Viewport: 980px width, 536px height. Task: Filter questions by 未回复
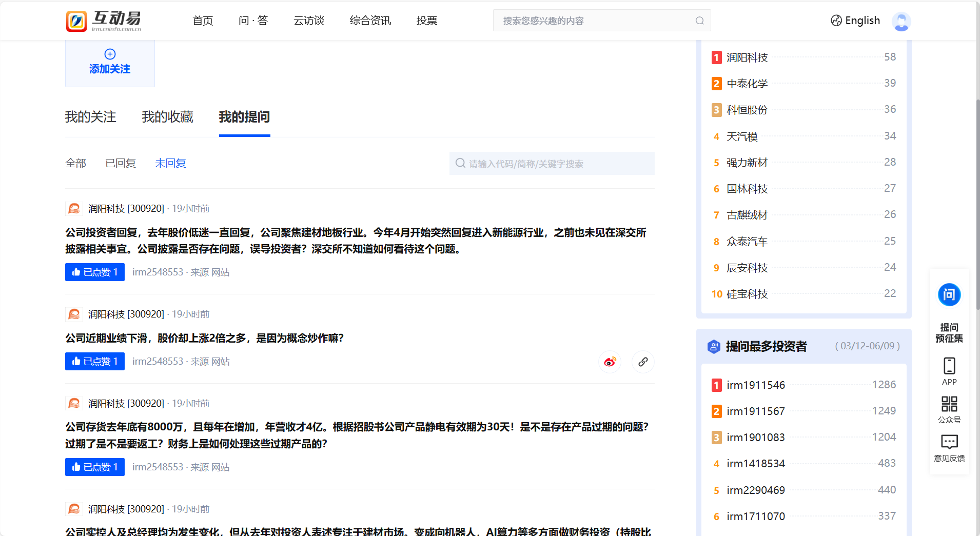tap(170, 163)
